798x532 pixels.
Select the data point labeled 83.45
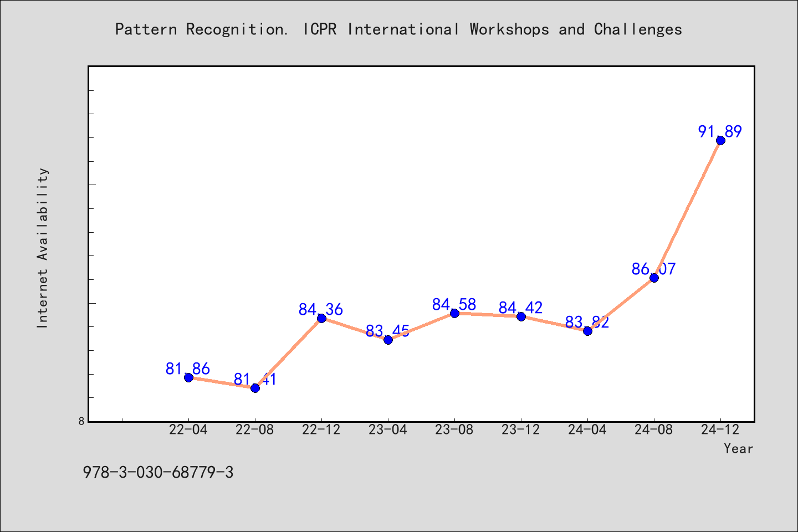(388, 340)
